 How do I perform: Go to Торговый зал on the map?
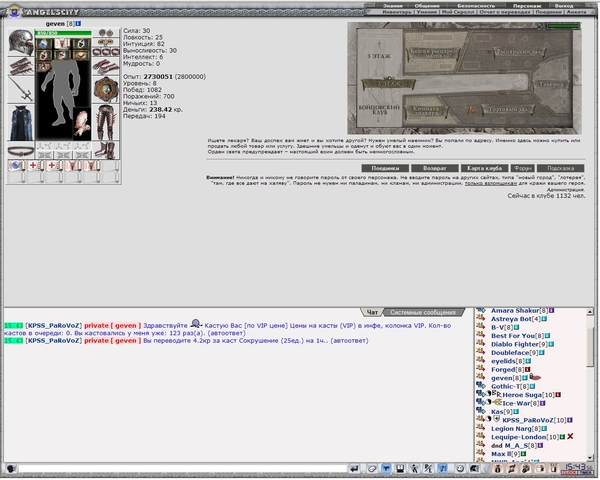(508, 109)
